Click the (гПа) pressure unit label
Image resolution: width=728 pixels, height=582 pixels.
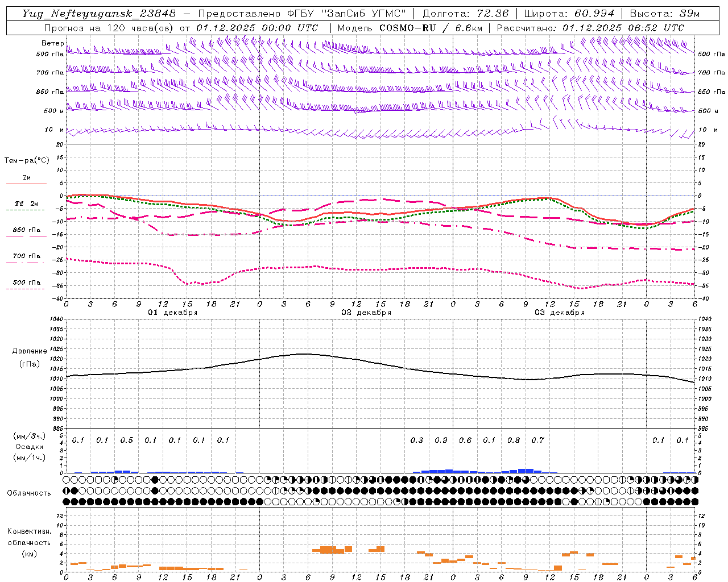click(30, 364)
